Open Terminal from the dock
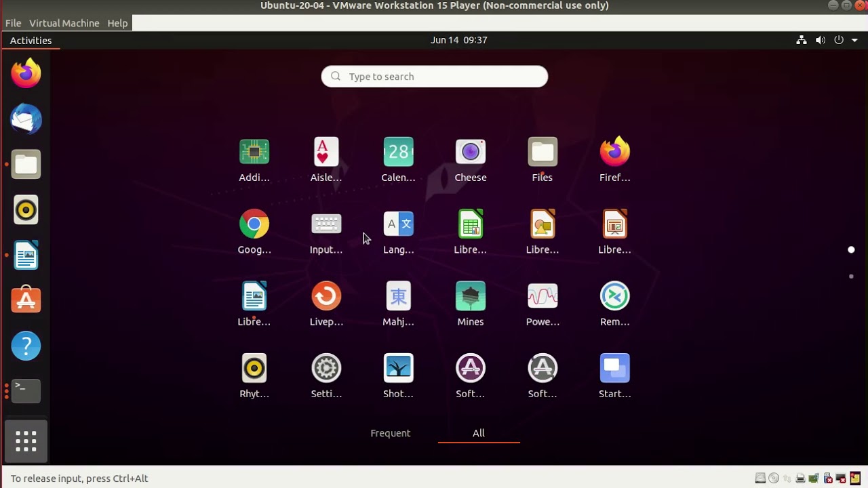 (26, 391)
